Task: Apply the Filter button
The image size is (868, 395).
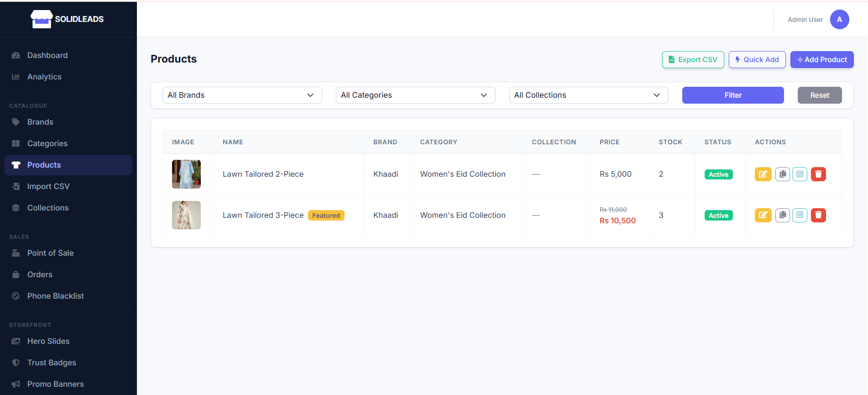Action: (x=733, y=95)
